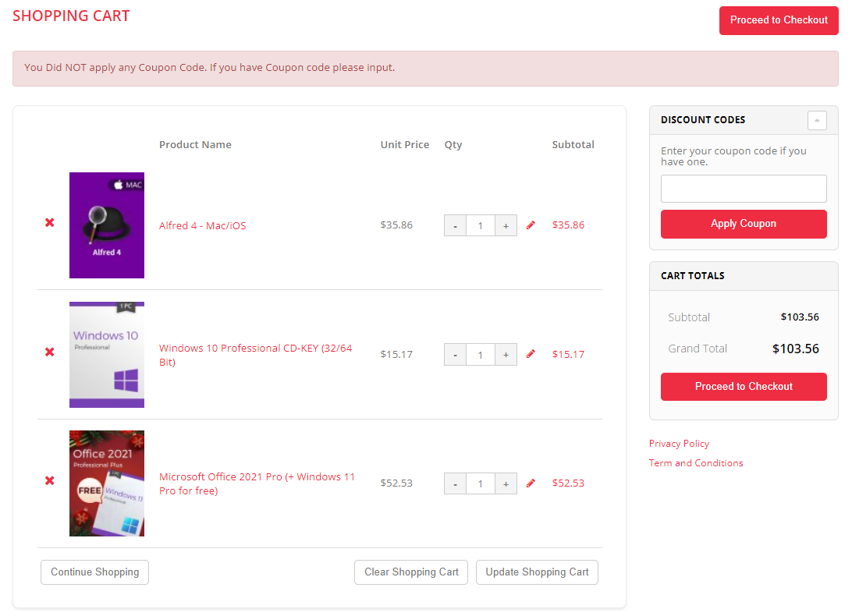Clear Shopping Cart of all items
Viewport: 852px width, 616px height.
click(x=411, y=572)
